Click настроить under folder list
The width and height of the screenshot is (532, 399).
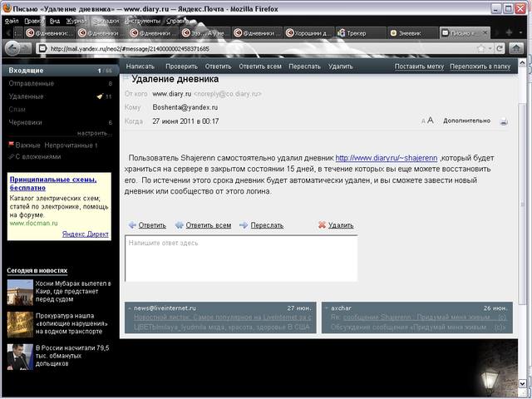[92, 133]
